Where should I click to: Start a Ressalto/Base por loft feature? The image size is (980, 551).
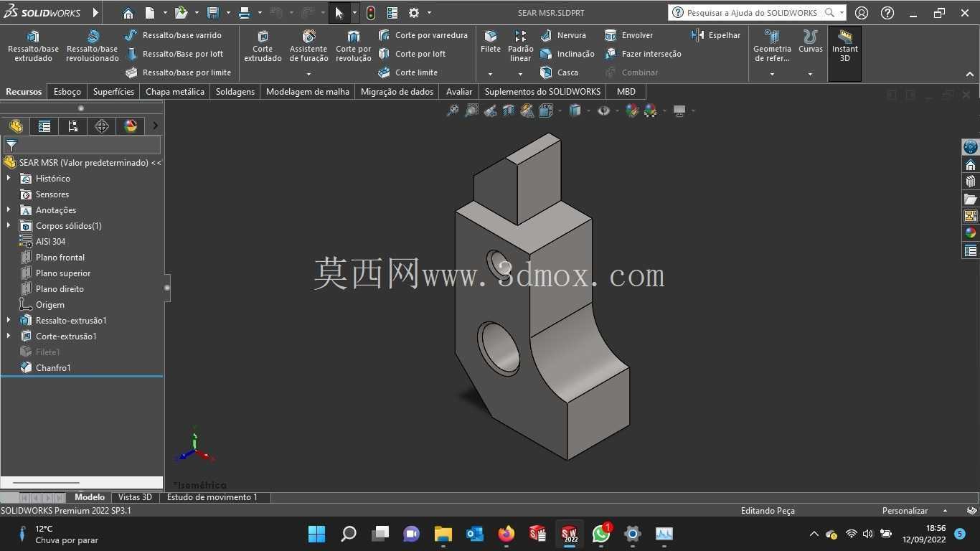pos(174,54)
